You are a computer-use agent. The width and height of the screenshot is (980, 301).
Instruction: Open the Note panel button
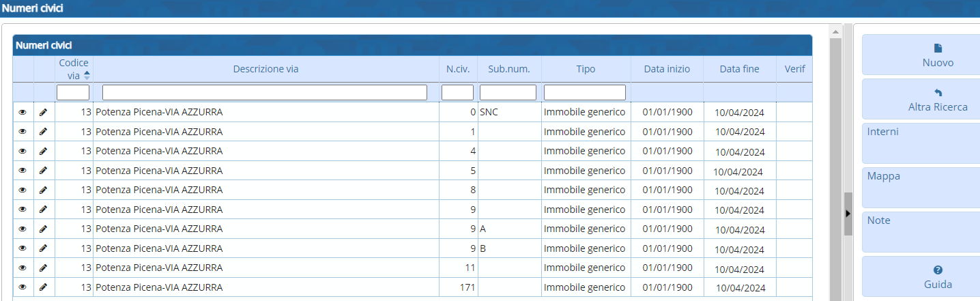click(x=921, y=232)
